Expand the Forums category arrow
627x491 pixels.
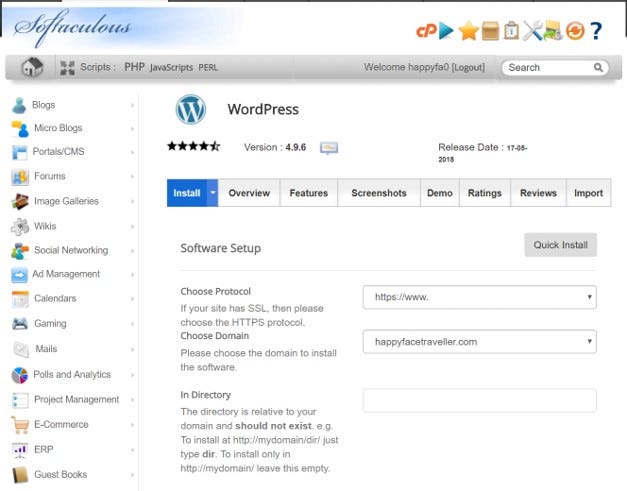[x=132, y=176]
